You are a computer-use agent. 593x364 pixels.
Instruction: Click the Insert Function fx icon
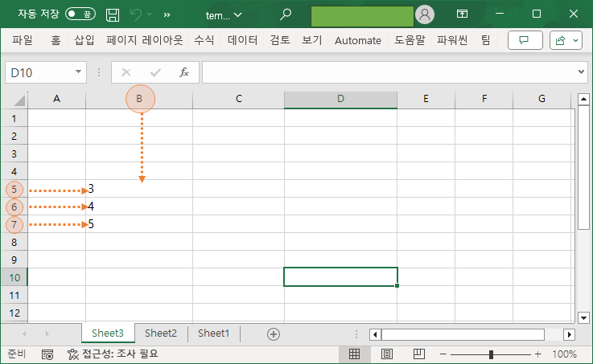coord(183,72)
